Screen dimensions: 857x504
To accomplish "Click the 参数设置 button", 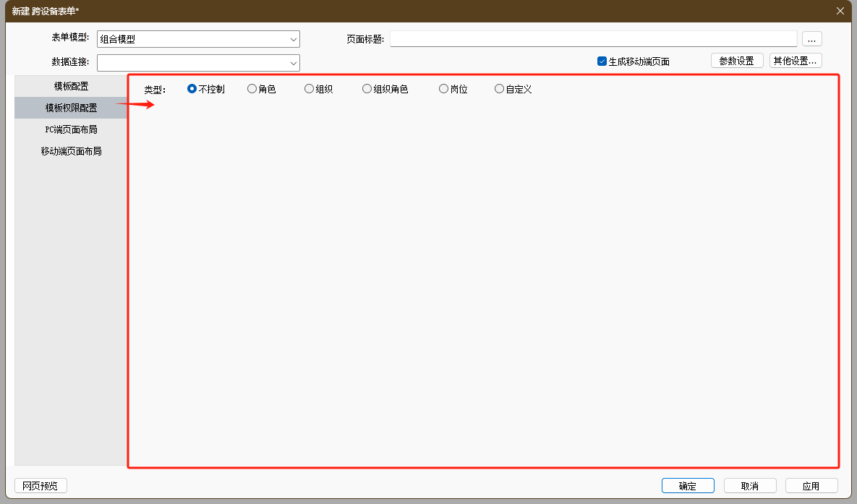I will coord(736,61).
